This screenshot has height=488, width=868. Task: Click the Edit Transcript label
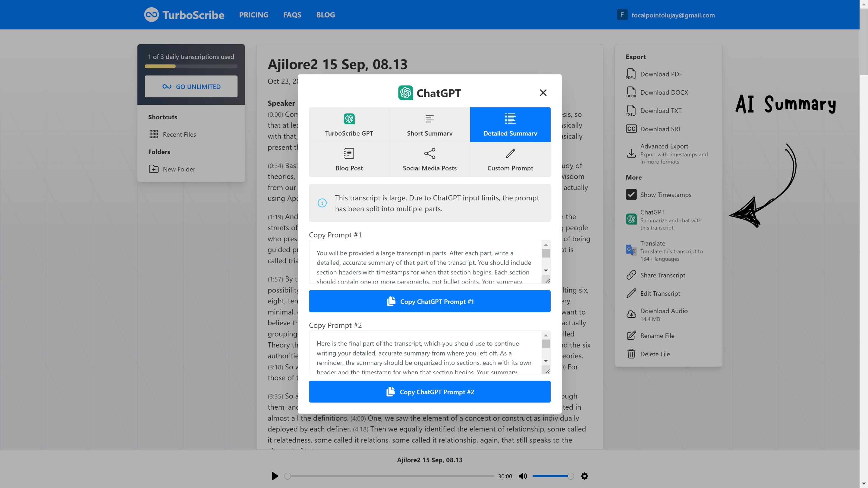660,293
